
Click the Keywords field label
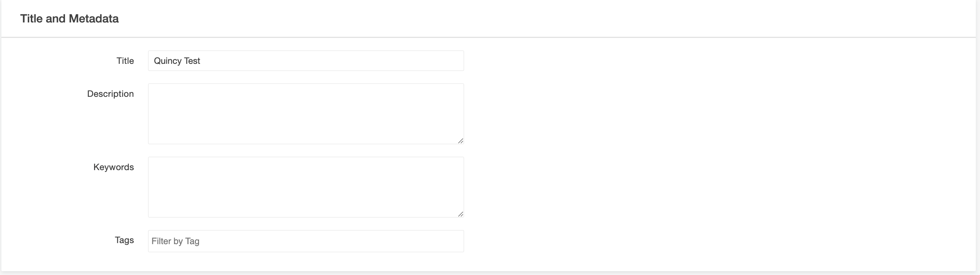(x=113, y=167)
